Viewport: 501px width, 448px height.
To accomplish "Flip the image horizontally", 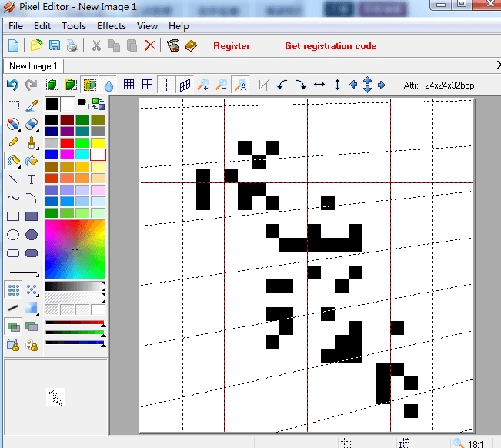I will 319,85.
